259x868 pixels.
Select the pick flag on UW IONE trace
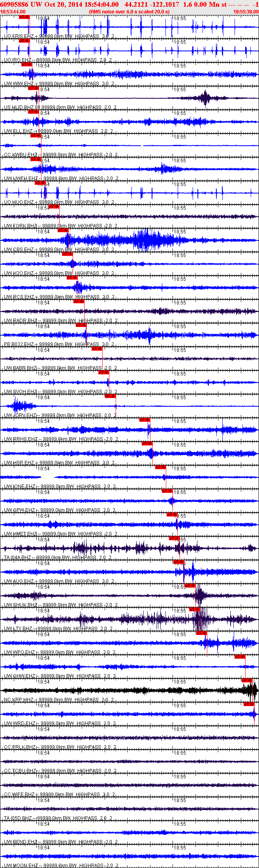click(x=161, y=467)
